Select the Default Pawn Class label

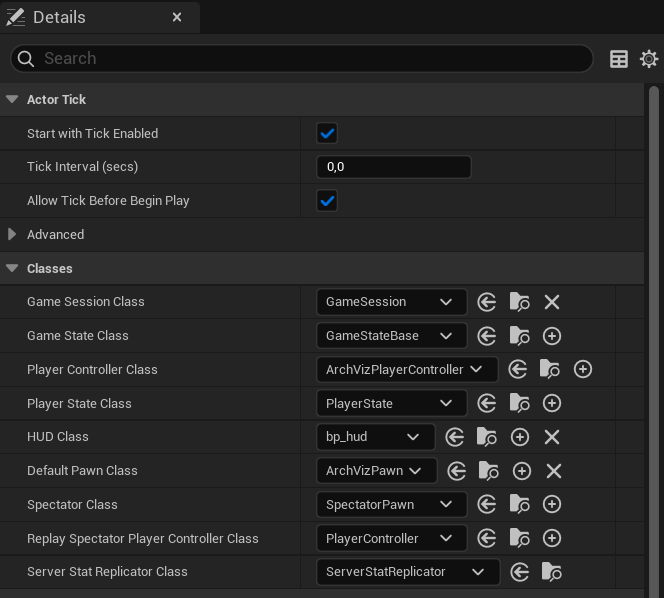tap(82, 471)
